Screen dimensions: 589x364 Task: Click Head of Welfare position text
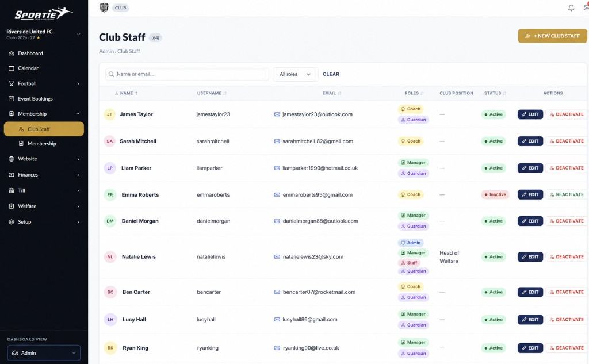[449, 257]
